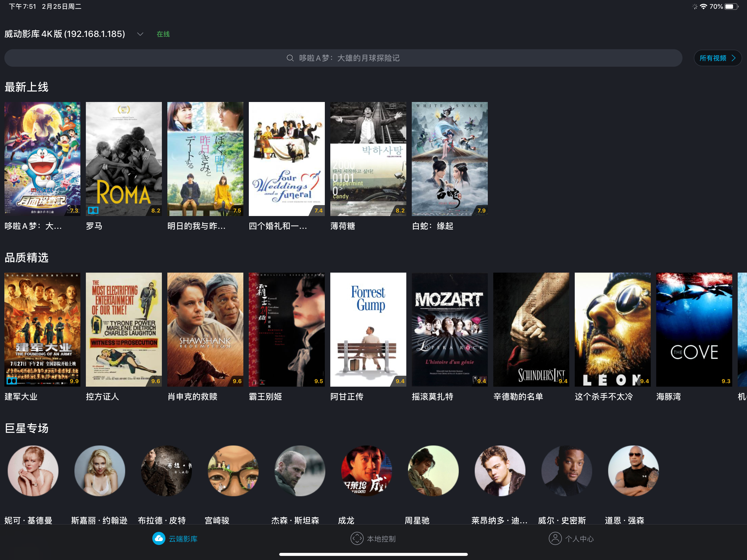Open the LEON movie poster
The width and height of the screenshot is (747, 560).
point(612,329)
